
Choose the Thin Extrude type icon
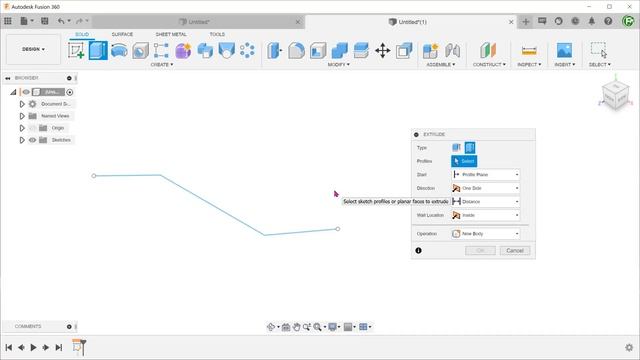point(470,148)
